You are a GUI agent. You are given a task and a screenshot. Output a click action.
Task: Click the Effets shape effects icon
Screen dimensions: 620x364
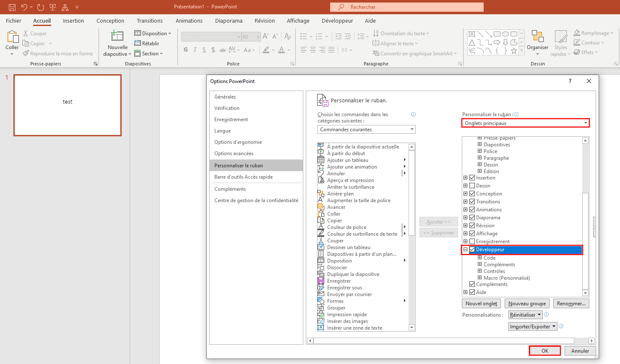tap(577, 52)
